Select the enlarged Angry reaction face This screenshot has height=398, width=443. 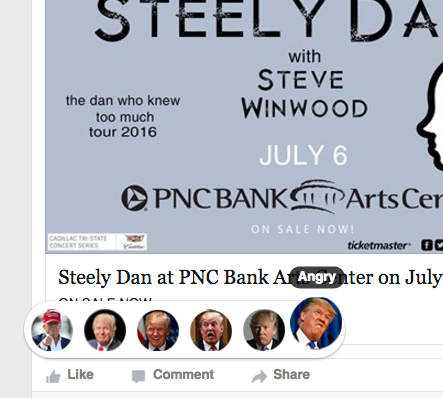[316, 323]
